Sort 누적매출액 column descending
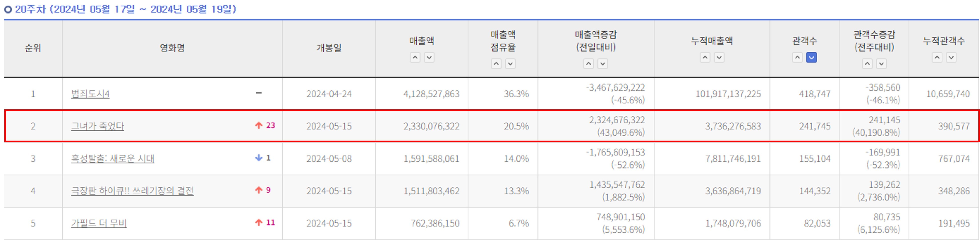This screenshot has height=240, width=980. [x=719, y=58]
